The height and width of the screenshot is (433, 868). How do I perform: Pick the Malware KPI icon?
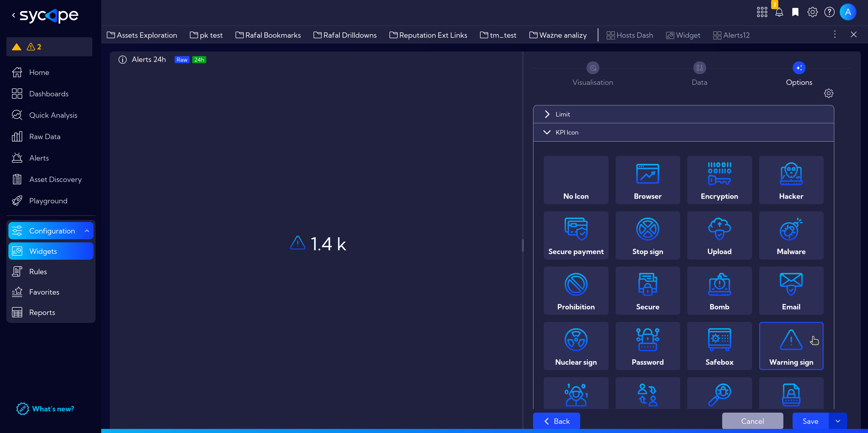click(791, 235)
